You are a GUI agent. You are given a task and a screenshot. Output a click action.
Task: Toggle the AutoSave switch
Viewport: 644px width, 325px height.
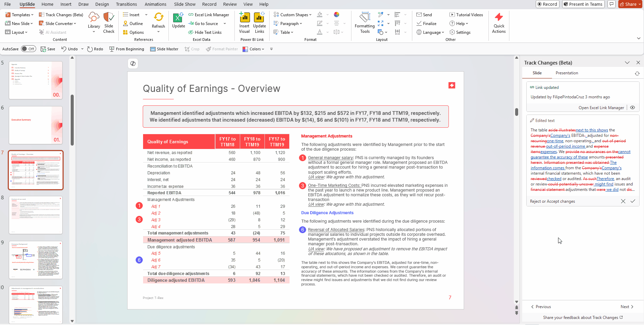point(28,49)
